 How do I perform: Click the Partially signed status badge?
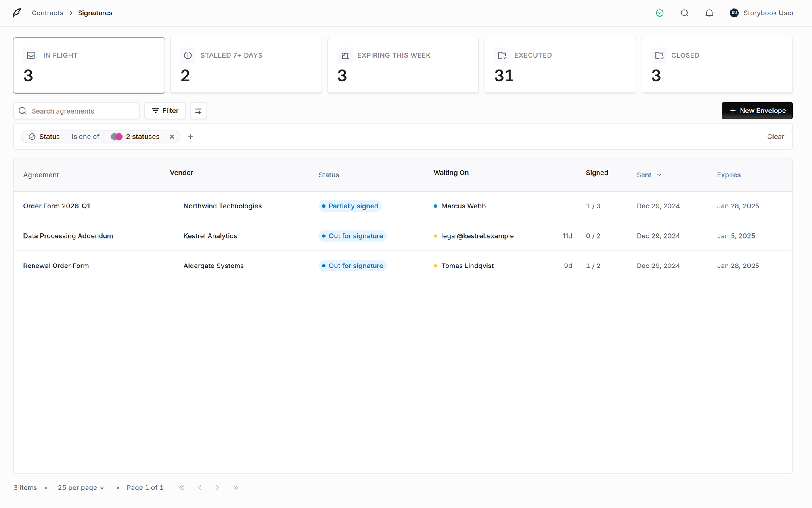point(350,206)
